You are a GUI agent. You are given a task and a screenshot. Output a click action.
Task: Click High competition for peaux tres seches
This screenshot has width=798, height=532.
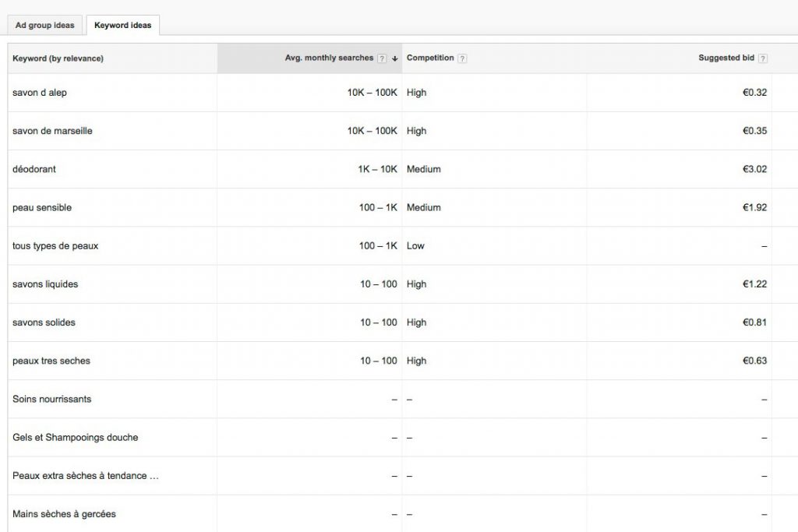[416, 361]
